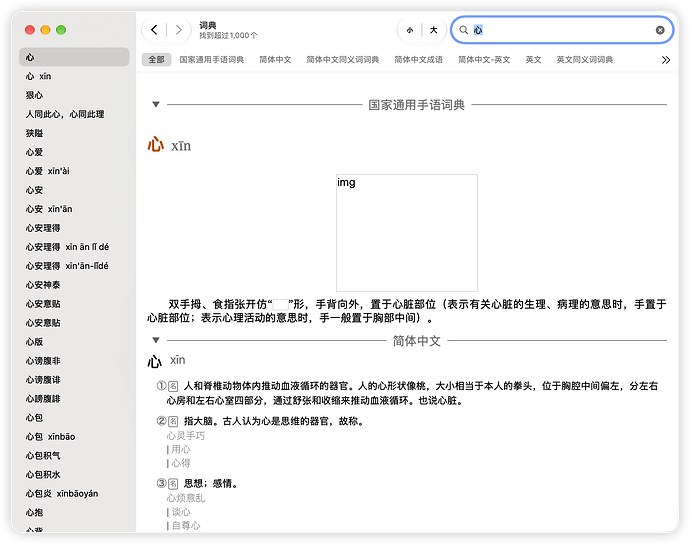This screenshot has width=690, height=544.
Task: Switch to the 简体中文成语 tab
Action: (x=418, y=59)
